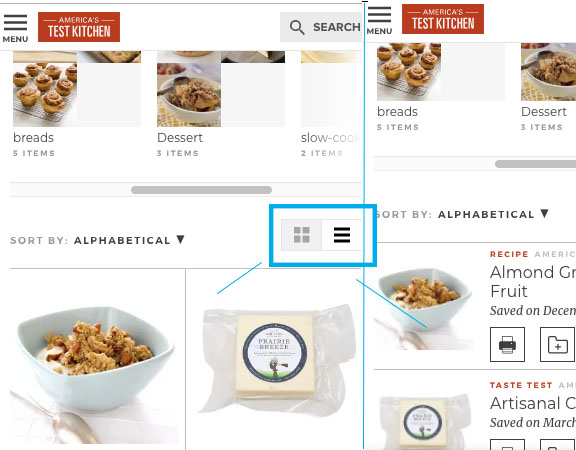The width and height of the screenshot is (576, 450).
Task: Open the Artisanal taste test title link
Action: pyautogui.click(x=533, y=403)
